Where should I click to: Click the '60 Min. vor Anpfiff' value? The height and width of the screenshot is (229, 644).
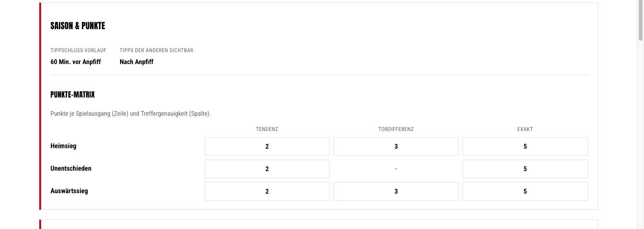click(76, 62)
